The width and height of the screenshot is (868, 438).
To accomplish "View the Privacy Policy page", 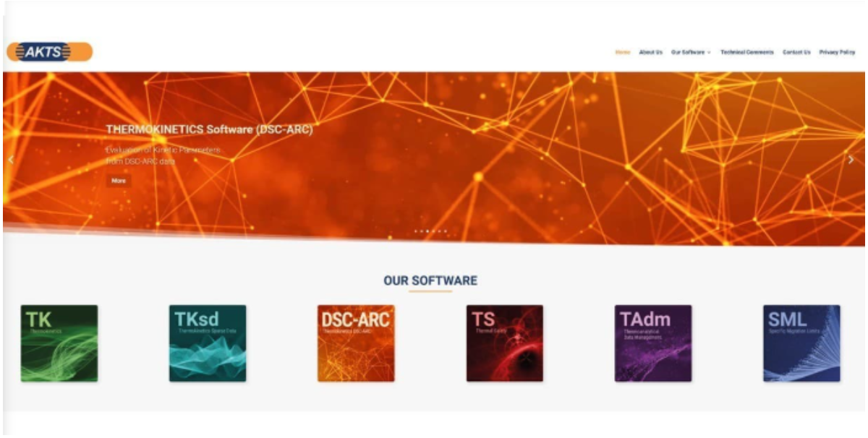I will click(837, 53).
